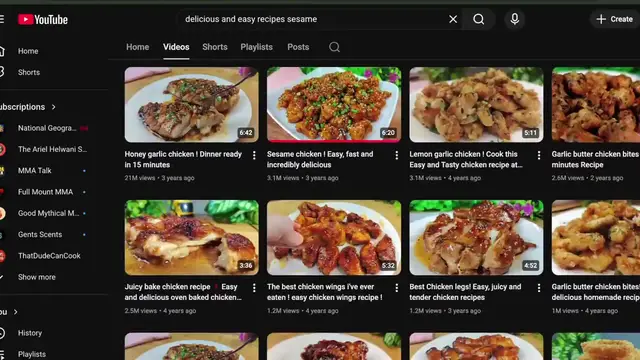Click title 'Sesame chicken ! Easy, fast and'
The height and width of the screenshot is (360, 640).
[320, 154]
